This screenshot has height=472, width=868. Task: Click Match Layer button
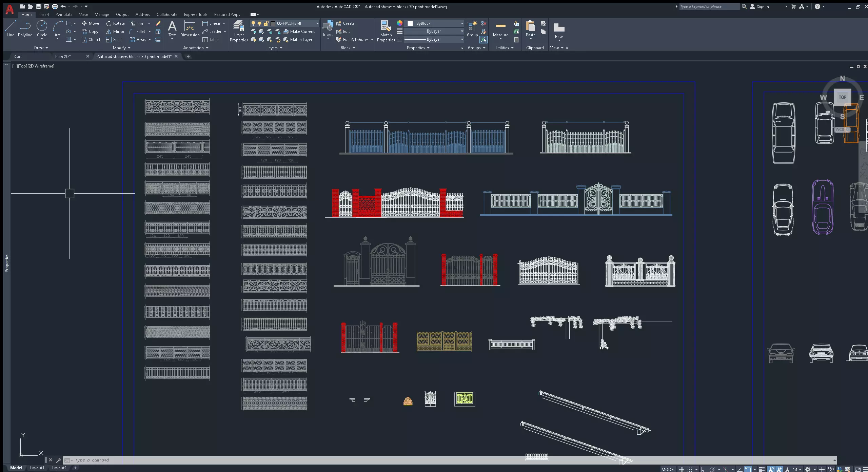(x=298, y=40)
